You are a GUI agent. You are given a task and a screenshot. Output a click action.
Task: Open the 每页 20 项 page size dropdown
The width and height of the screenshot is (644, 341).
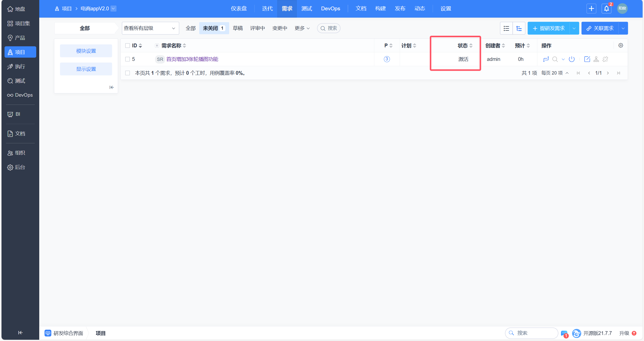click(555, 73)
